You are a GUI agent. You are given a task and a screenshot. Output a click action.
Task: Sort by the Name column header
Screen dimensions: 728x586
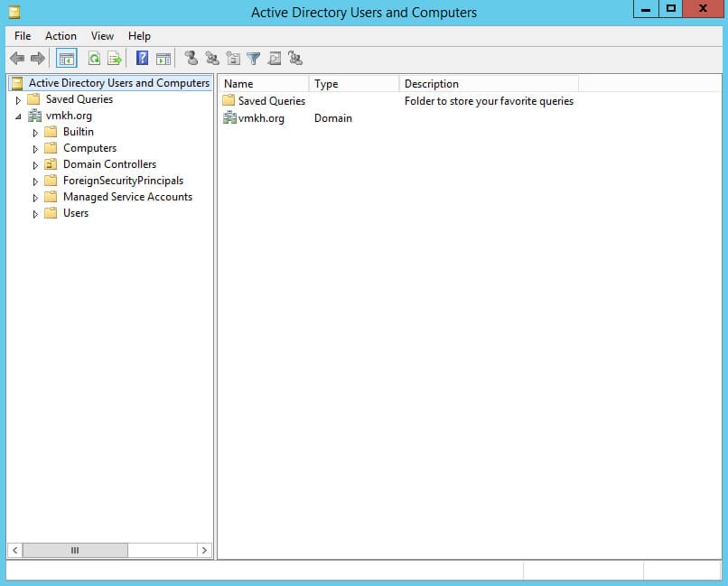coord(264,83)
